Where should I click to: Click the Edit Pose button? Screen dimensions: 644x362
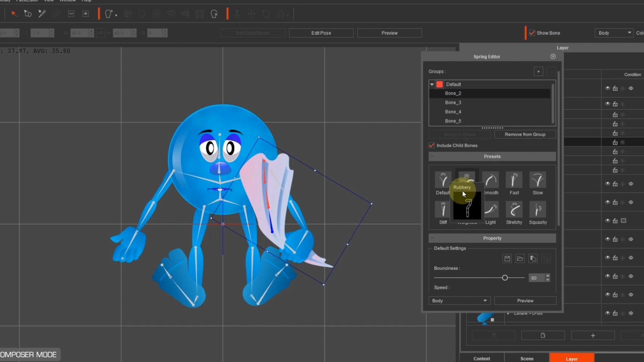[321, 33]
